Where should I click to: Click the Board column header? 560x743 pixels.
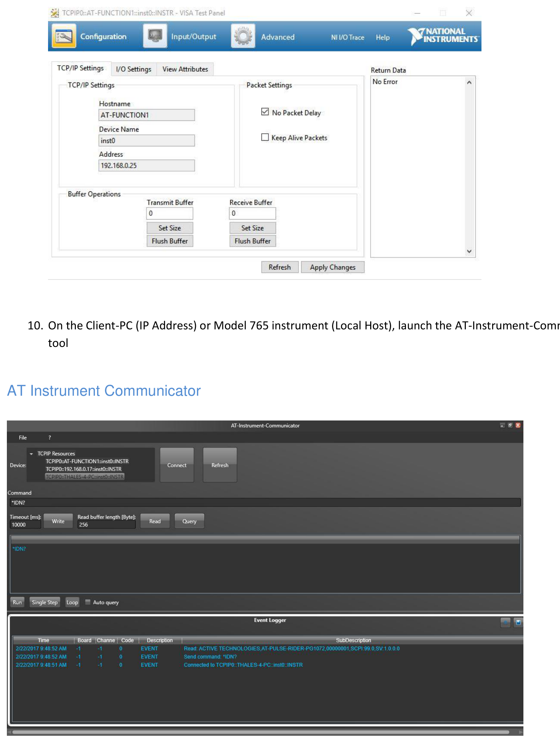click(84, 640)
